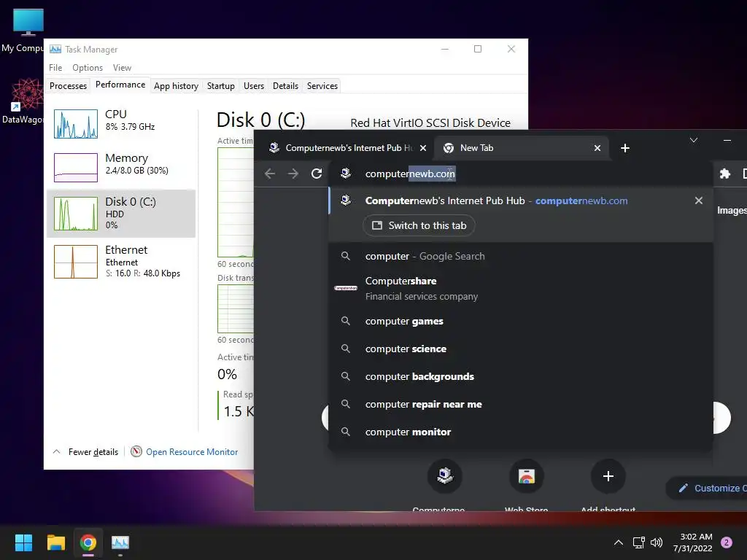Click the Task Manager title bar icon
The image size is (747, 560).
click(55, 49)
